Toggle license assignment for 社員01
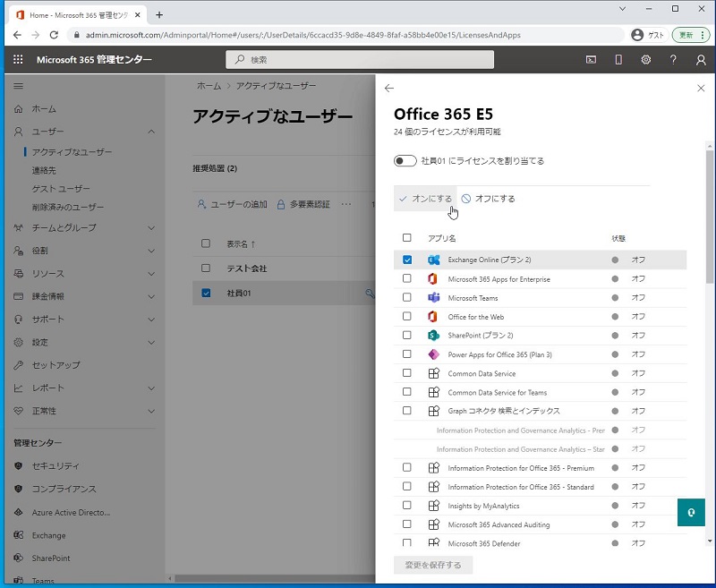 405,161
